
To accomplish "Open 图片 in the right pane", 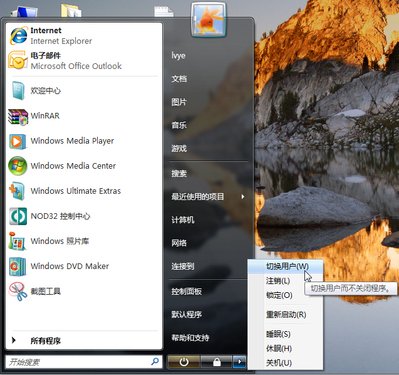I will point(179,102).
